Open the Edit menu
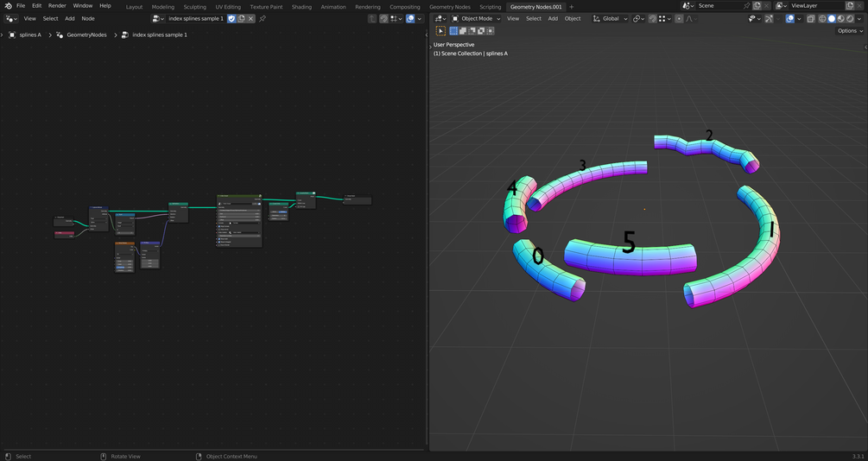 pyautogui.click(x=36, y=5)
